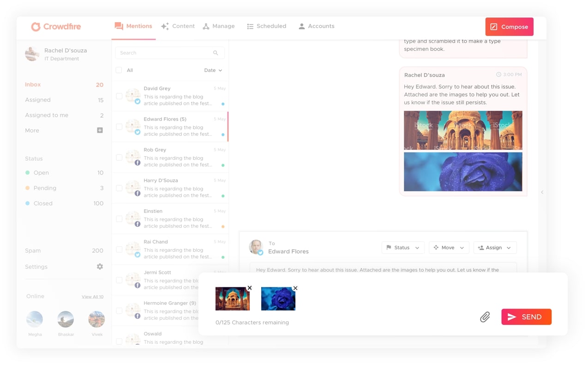Click the plus icon next to More
The width and height of the screenshot is (588, 365).
(100, 130)
